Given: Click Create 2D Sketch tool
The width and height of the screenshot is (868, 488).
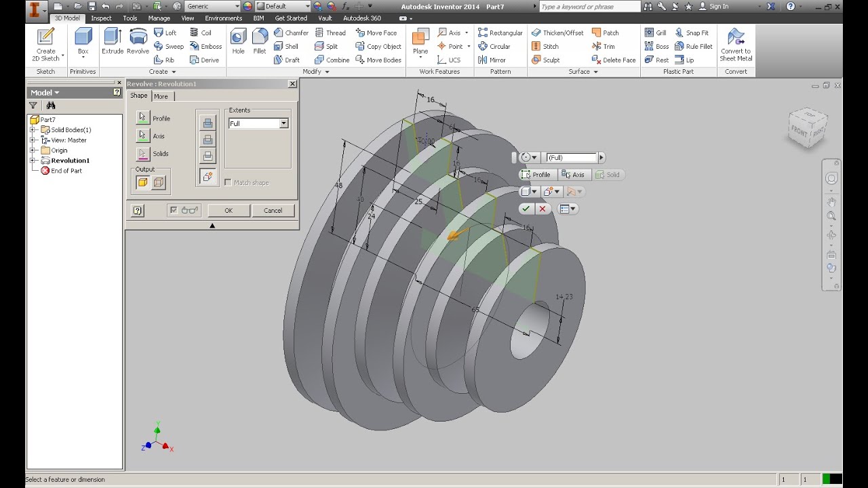Looking at the screenshot, I should point(45,45).
